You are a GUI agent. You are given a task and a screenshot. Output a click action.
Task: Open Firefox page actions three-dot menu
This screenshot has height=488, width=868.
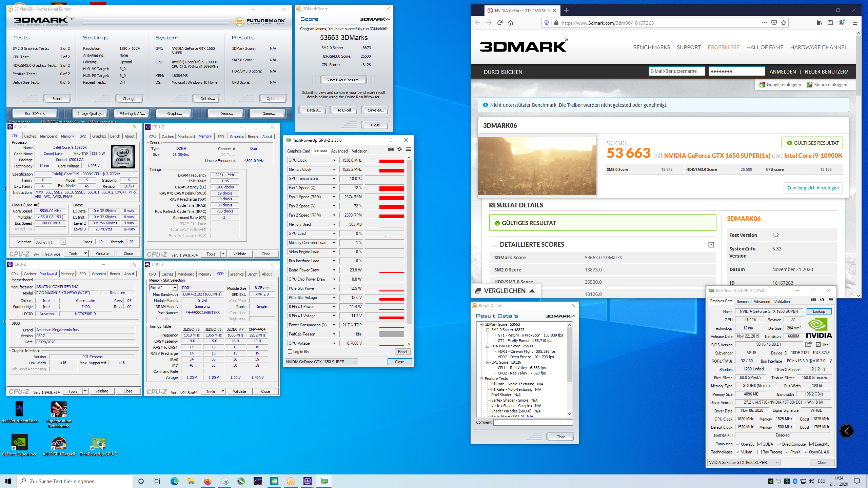pyautogui.click(x=764, y=23)
